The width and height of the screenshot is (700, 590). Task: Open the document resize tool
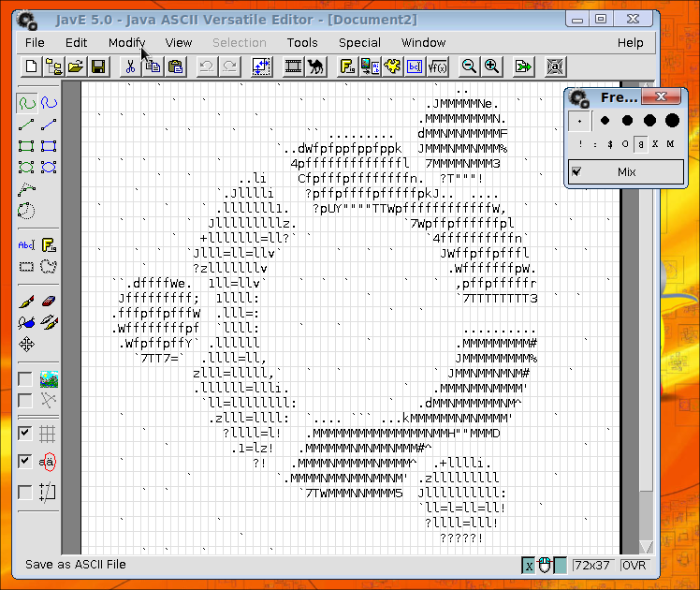pyautogui.click(x=262, y=67)
